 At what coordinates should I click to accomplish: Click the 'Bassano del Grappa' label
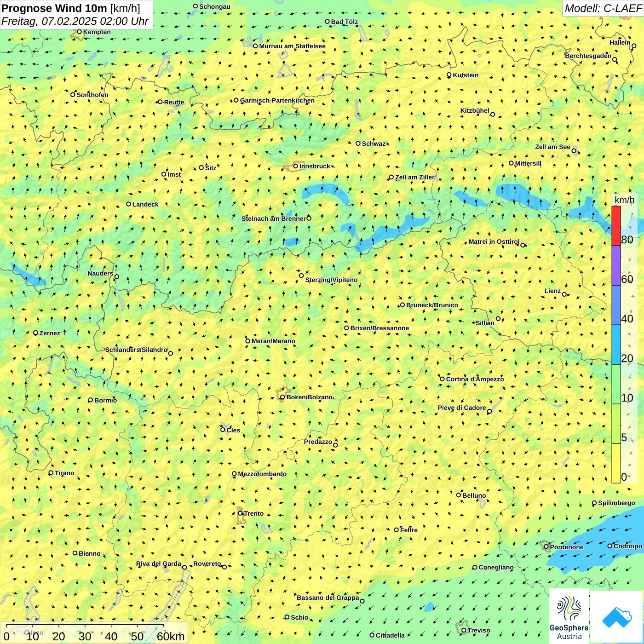(328, 598)
